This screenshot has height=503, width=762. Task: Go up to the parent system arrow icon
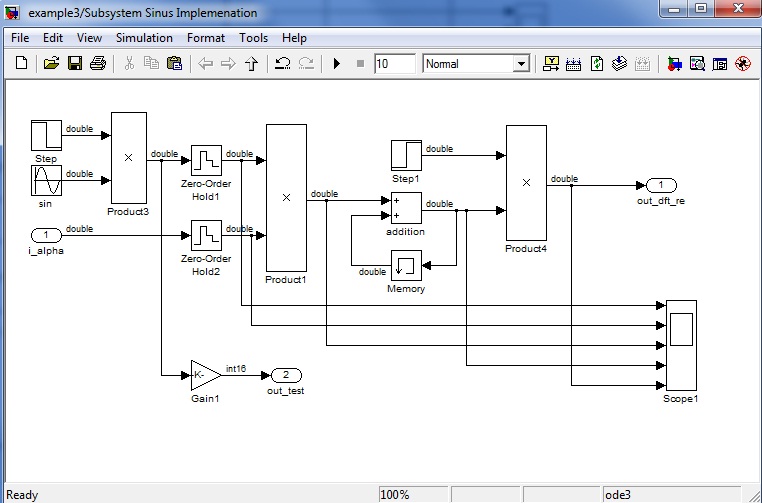coord(252,64)
